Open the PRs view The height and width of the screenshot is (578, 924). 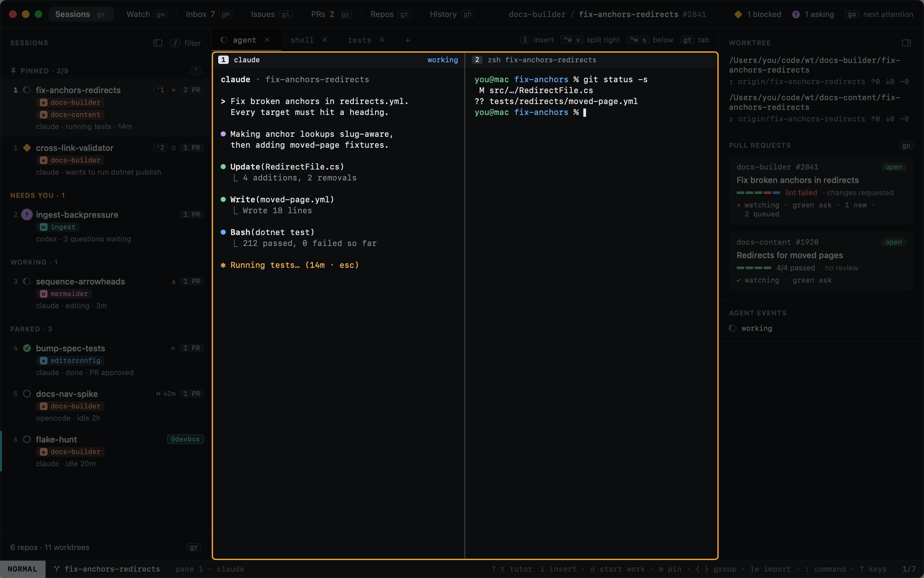click(331, 14)
